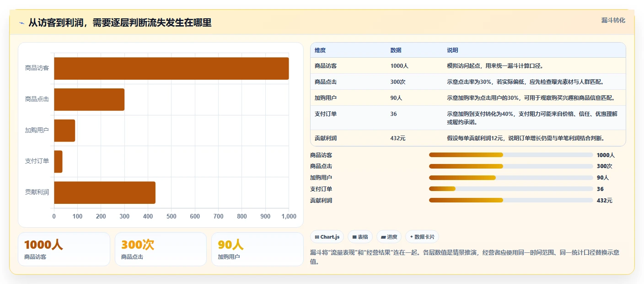Screen dimensions: 644x284
Task: Click the 贡献利润 bar in the chart
Action: click(105, 192)
